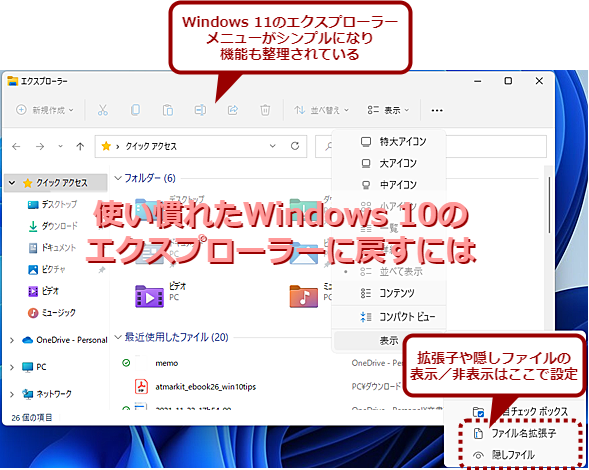Expand the OneDrive - Personal tree node
Screen dimensions: 589x470
point(12,340)
